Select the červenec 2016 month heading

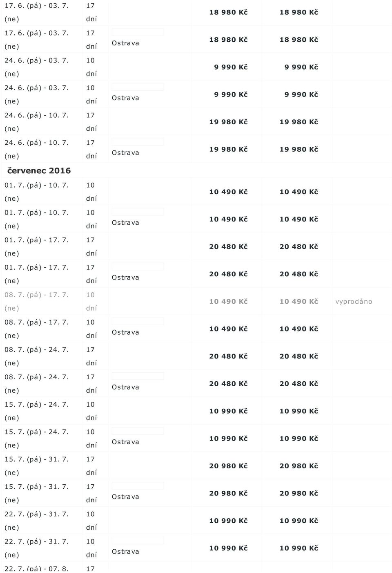click(x=39, y=170)
